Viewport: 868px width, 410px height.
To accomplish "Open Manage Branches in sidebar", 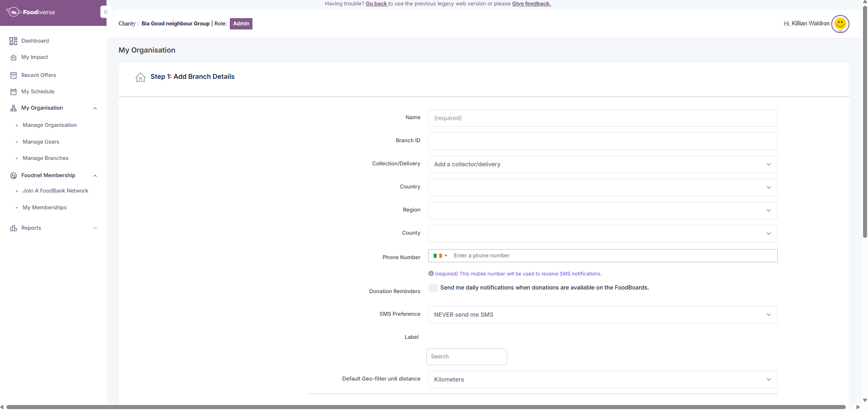I will pos(45,158).
